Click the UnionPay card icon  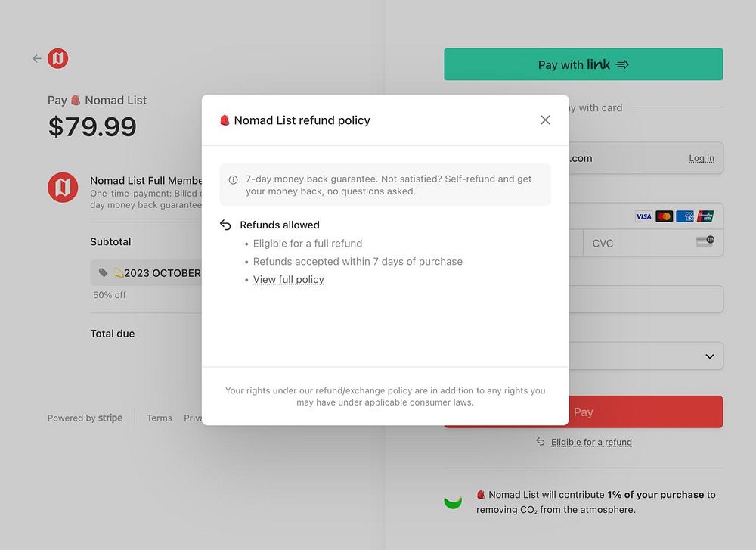coord(705,216)
